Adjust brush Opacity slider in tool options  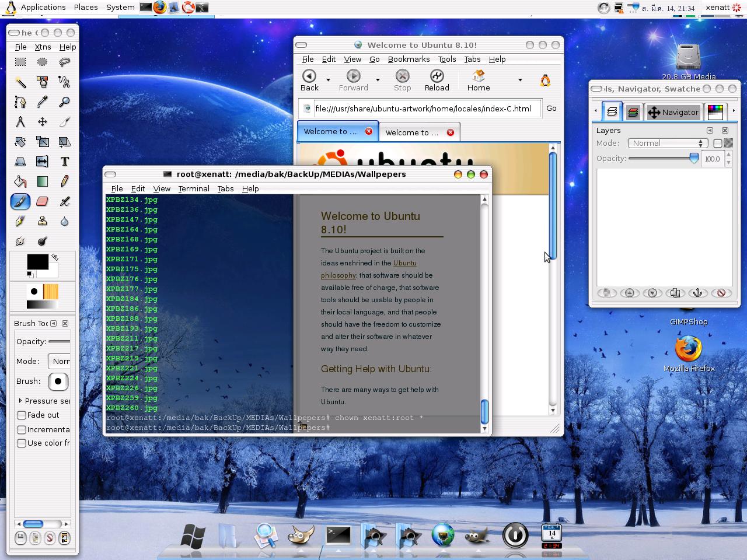point(60,341)
